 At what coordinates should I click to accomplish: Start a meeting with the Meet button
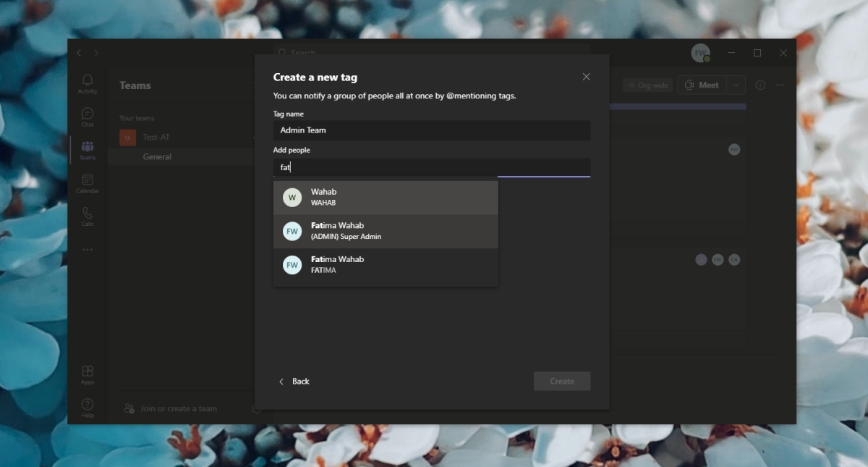[x=701, y=85]
